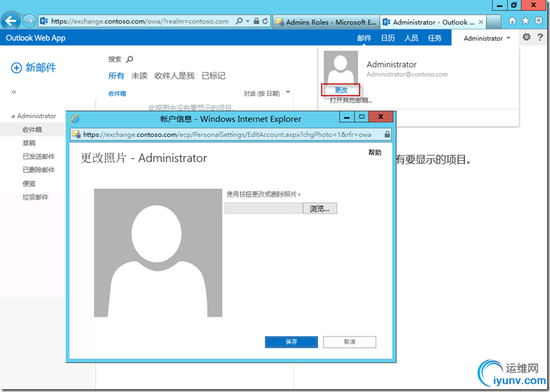Screen dimensions: 550x392
Task: Open the 对话 (按 日期) sort dropdown
Action: [288, 93]
